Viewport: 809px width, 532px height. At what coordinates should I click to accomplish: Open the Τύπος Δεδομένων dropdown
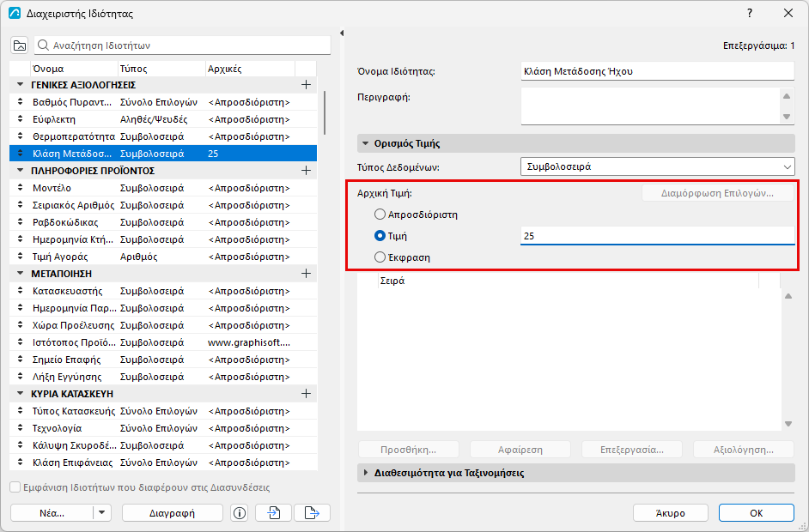point(657,167)
